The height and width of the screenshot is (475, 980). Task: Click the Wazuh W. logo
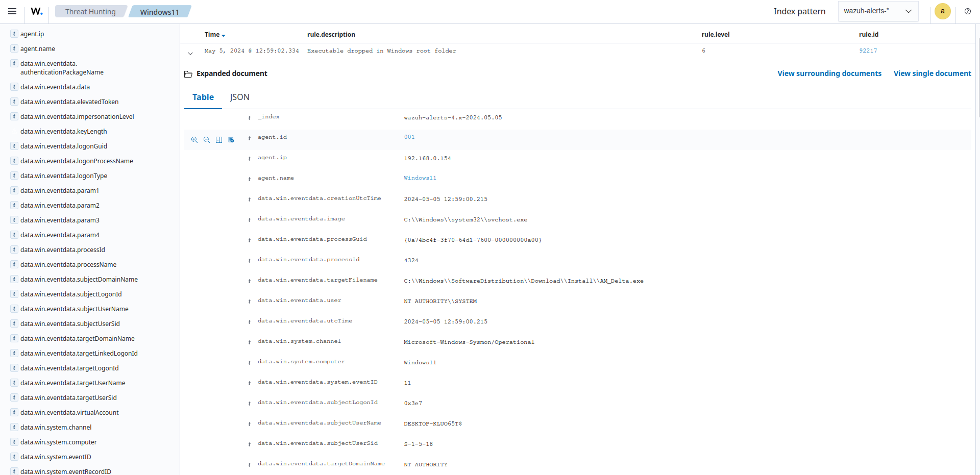36,11
